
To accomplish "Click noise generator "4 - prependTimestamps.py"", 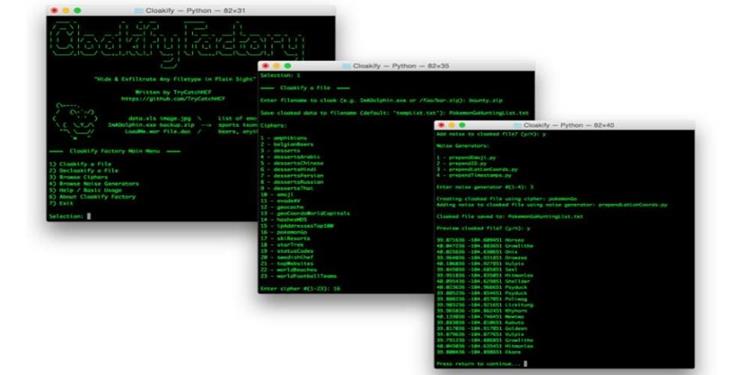I will coord(474,176).
